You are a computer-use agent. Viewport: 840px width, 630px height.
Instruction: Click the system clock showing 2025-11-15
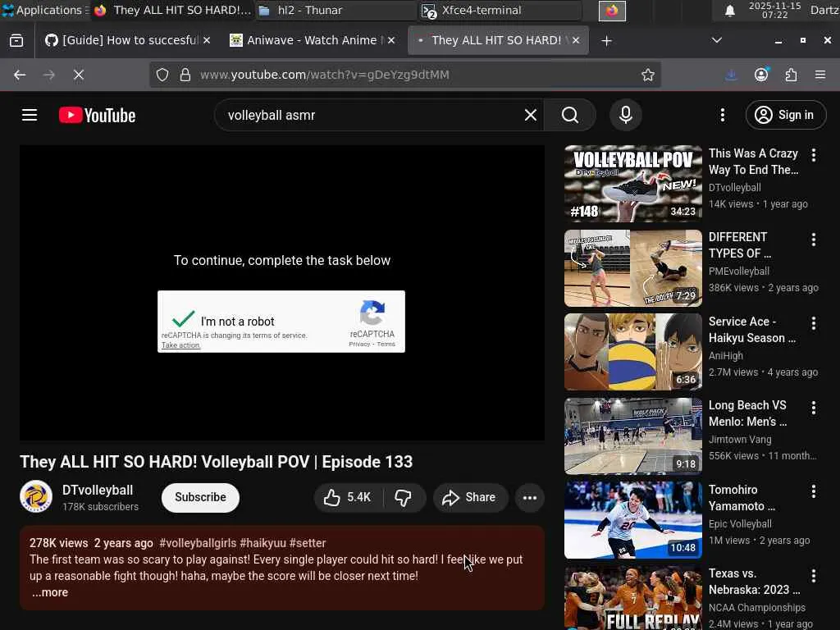774,10
